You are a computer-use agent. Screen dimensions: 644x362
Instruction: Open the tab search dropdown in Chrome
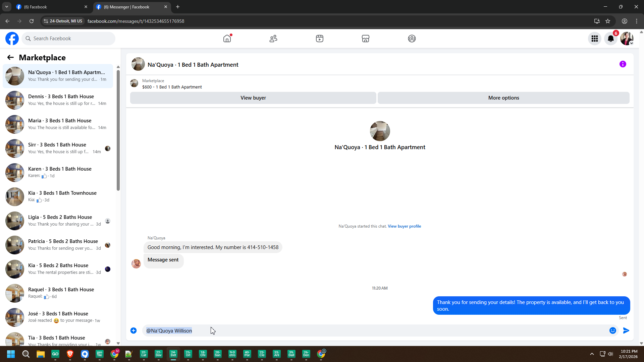point(6,7)
